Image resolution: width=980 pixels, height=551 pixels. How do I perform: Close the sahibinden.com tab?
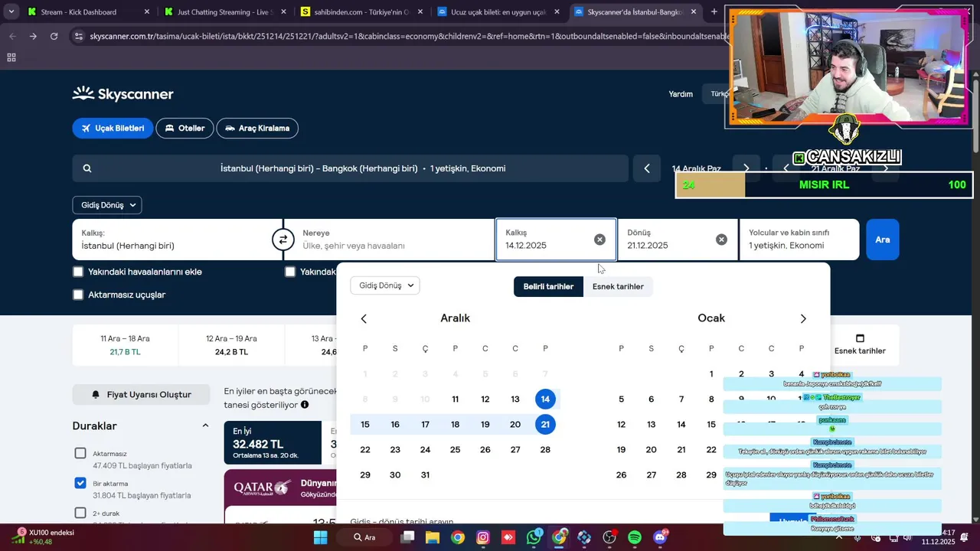(x=420, y=11)
